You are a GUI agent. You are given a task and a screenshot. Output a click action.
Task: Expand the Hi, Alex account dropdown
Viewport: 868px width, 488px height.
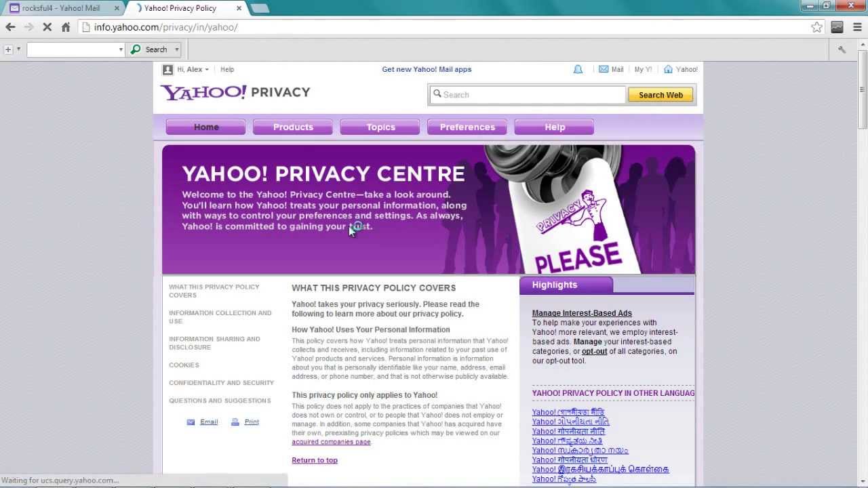click(x=207, y=69)
